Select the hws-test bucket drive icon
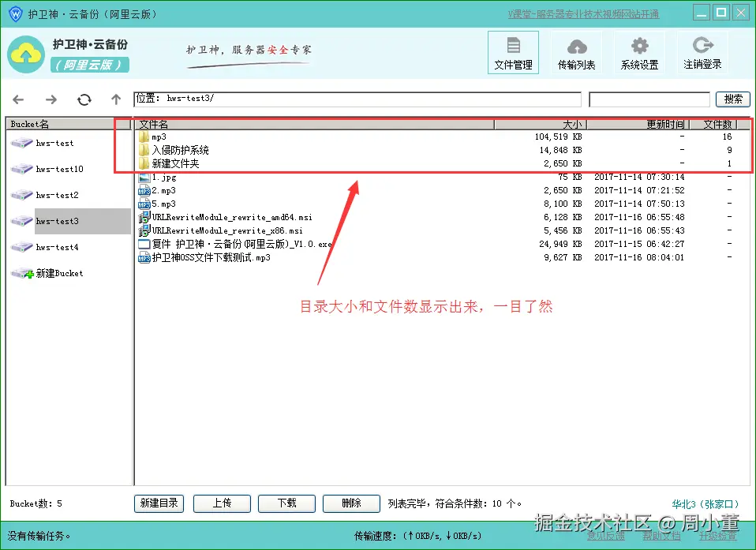The height and width of the screenshot is (550, 756). click(21, 143)
